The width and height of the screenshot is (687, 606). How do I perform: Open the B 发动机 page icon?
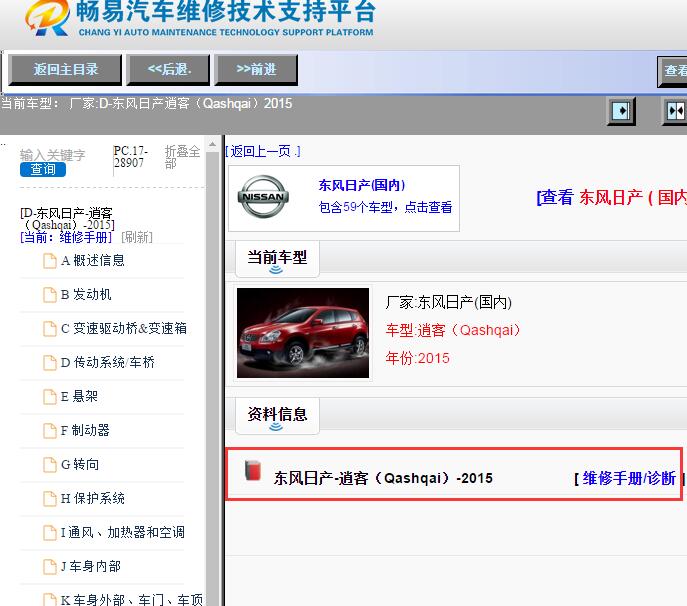pos(50,294)
